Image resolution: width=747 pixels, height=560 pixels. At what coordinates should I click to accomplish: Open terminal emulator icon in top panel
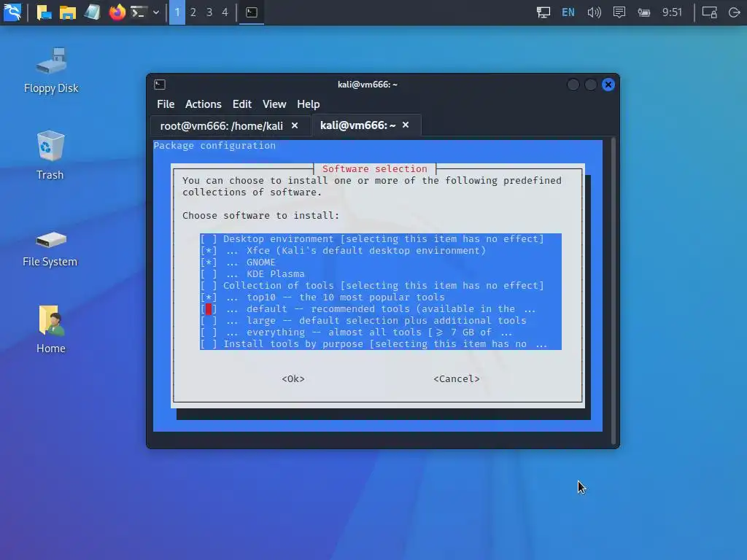(x=138, y=12)
